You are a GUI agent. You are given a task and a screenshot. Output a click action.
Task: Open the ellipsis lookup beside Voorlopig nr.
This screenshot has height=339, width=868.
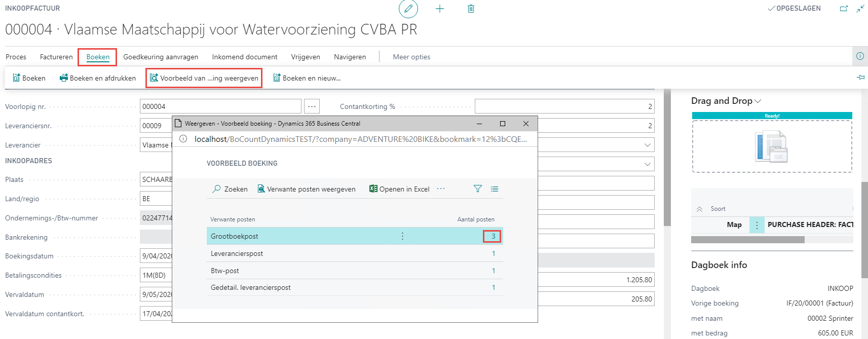[x=312, y=106]
